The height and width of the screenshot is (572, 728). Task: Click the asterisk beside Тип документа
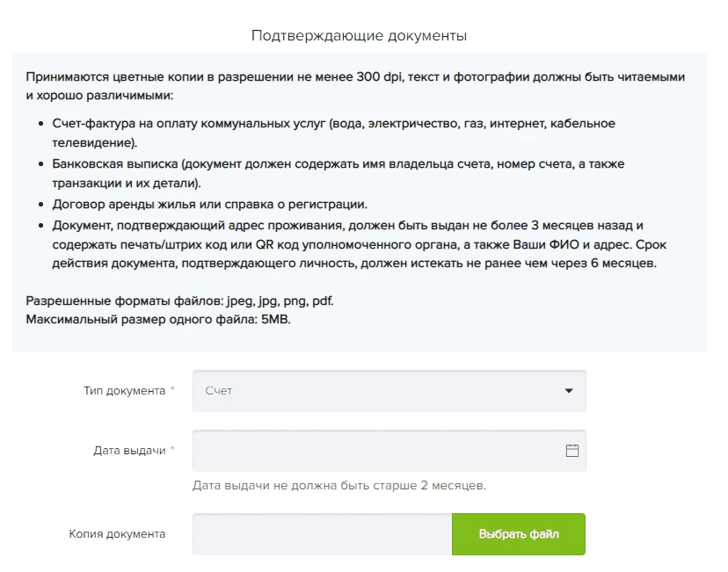(x=172, y=388)
